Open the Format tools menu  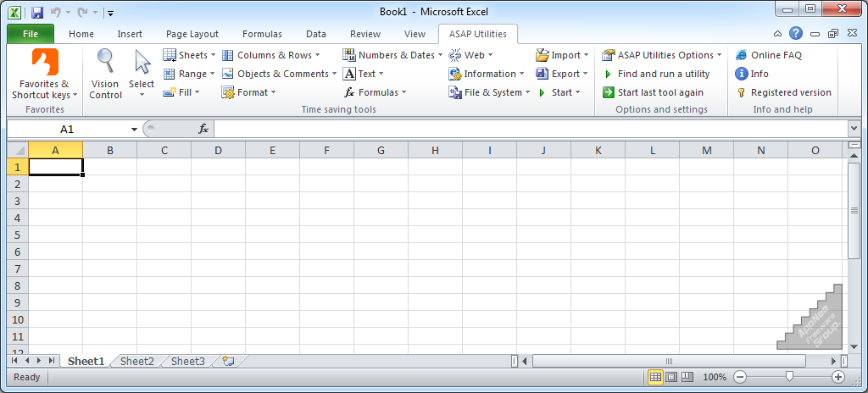(248, 92)
